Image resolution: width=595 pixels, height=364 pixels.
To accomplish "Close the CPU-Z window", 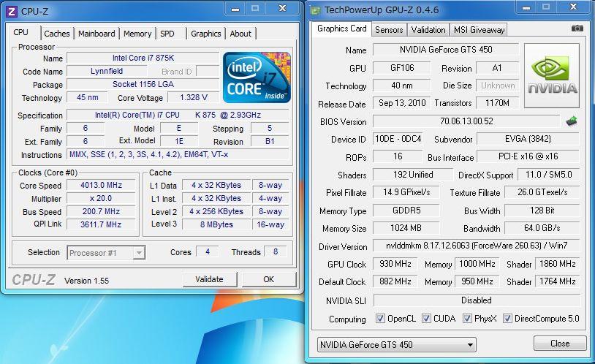I will (x=283, y=9).
